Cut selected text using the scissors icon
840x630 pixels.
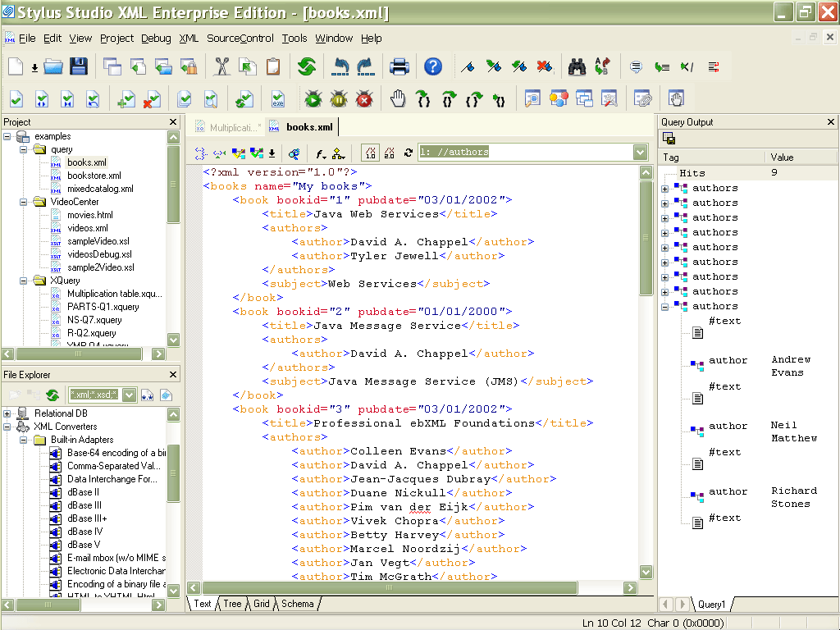coord(222,67)
